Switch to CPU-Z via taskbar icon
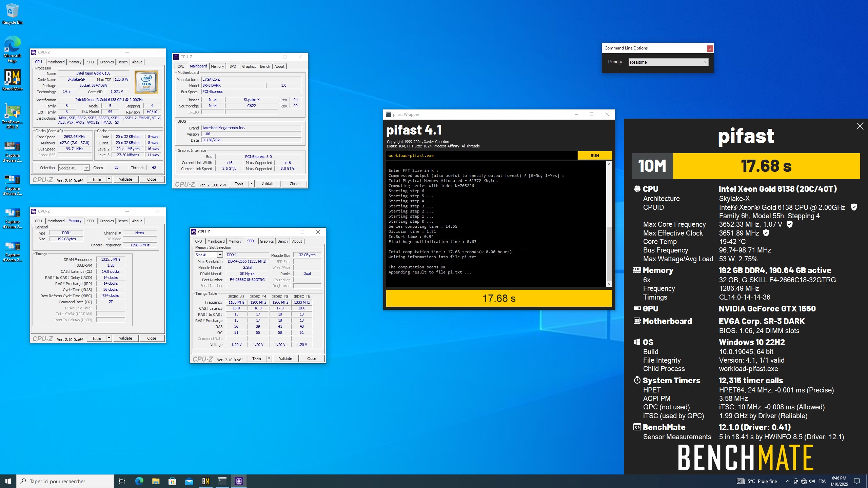868x488 pixels. pos(239,481)
